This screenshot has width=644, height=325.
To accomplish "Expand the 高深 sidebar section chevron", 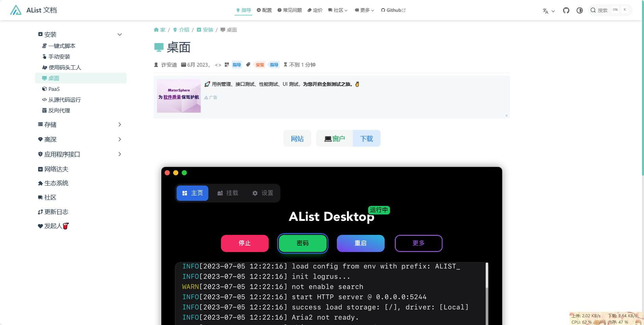I will point(120,139).
